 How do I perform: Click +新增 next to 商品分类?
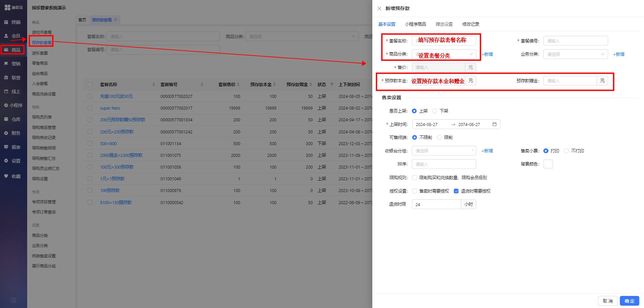point(487,54)
